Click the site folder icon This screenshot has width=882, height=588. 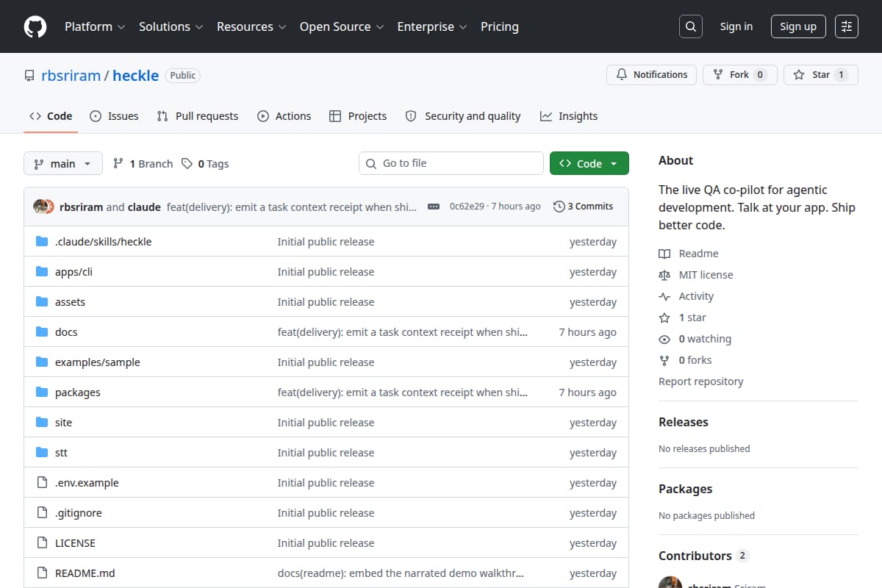[42, 423]
